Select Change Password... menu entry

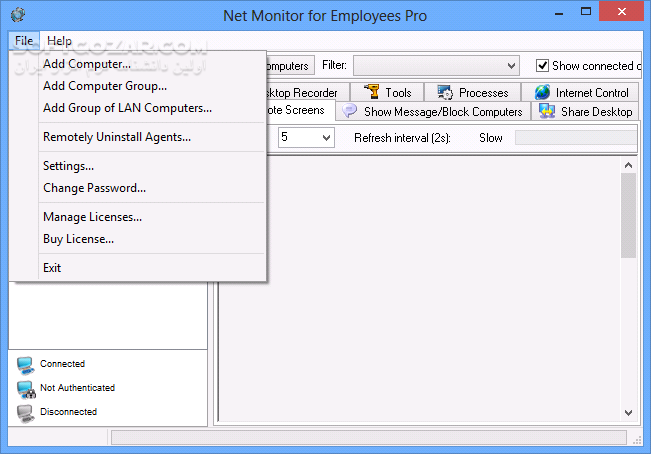click(x=137, y=188)
